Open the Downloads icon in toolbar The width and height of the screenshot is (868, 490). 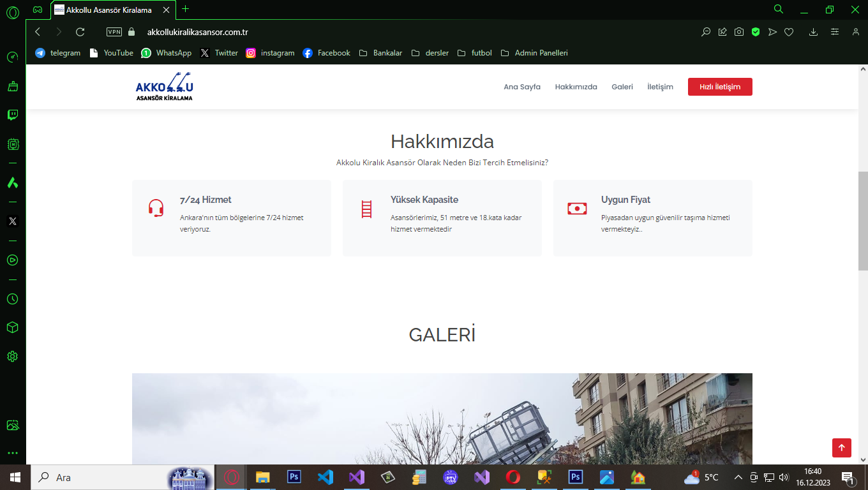tap(813, 32)
